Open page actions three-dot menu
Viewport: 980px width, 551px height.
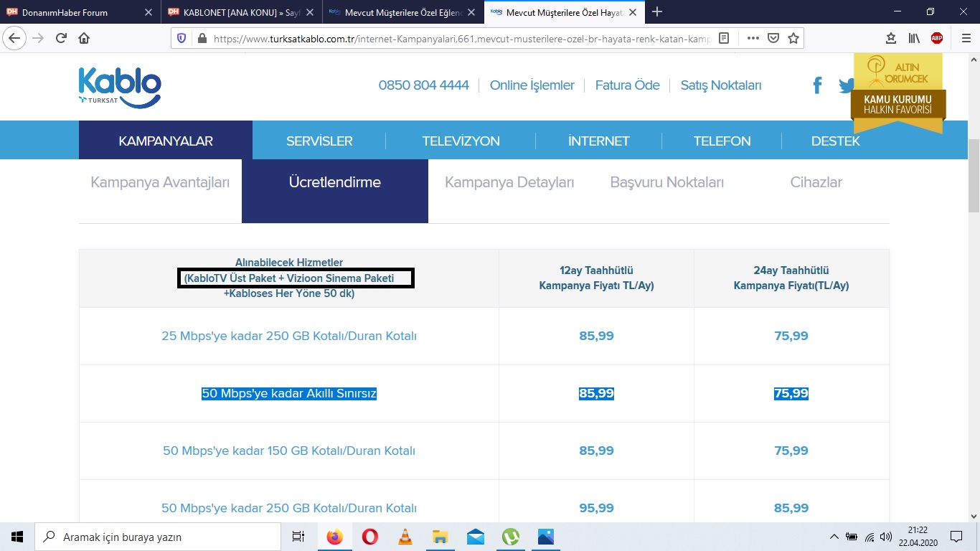tap(753, 38)
